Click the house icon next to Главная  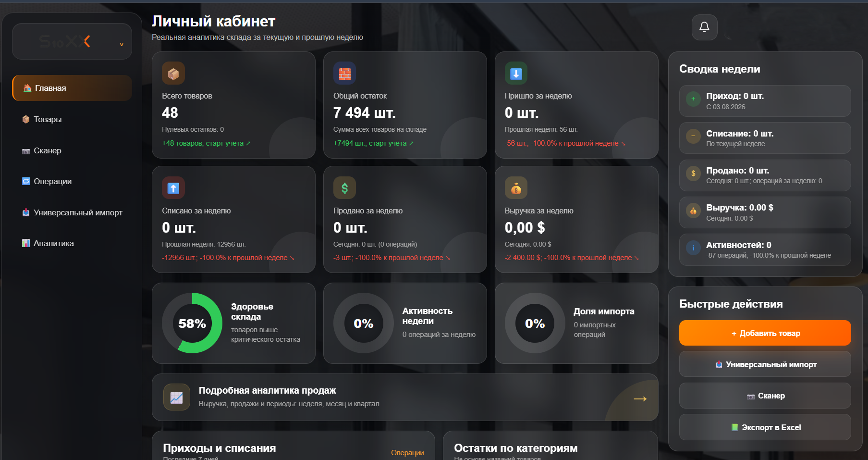tap(27, 88)
